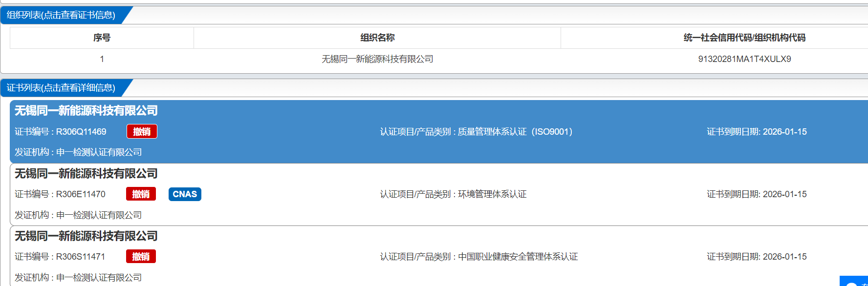The width and height of the screenshot is (868, 286).
Task: Open the company title above R306E11470
Action: pyautogui.click(x=86, y=174)
